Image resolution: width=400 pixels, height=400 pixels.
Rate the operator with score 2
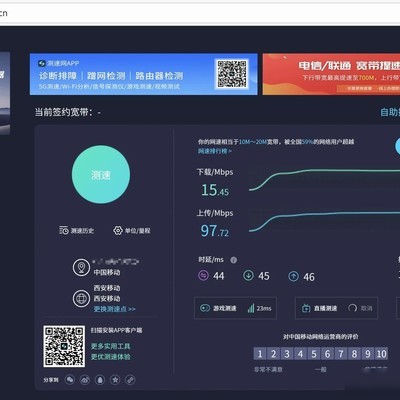pyautogui.click(x=273, y=354)
